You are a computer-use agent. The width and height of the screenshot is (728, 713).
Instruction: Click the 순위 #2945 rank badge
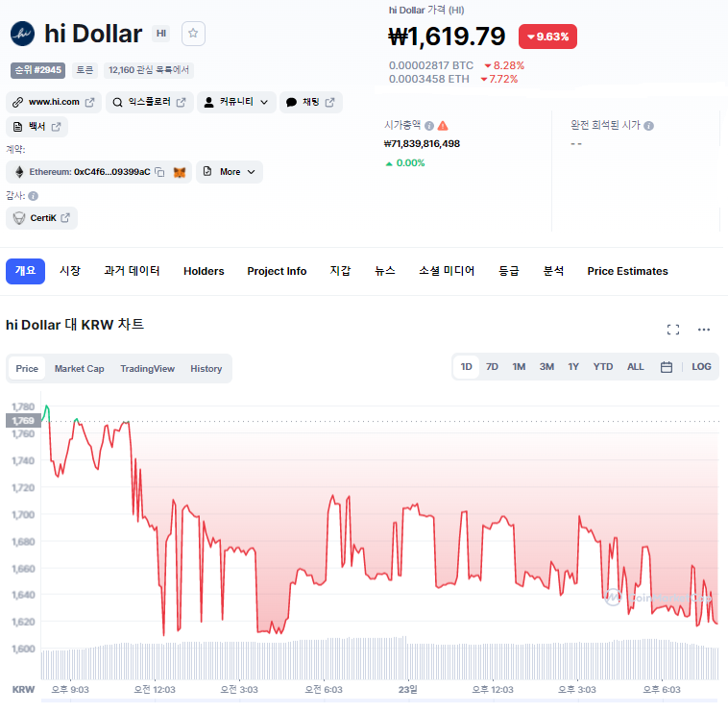tap(38, 70)
